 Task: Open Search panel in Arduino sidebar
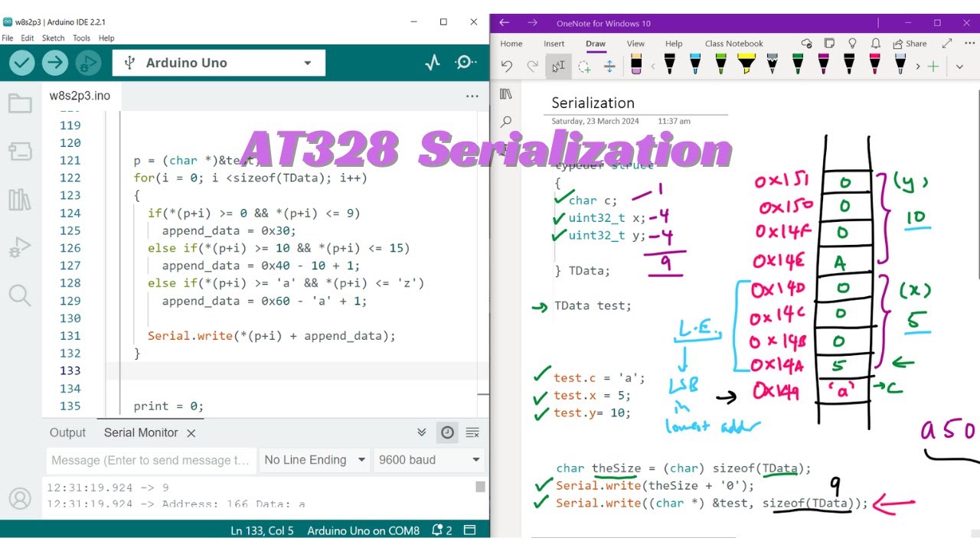point(20,295)
